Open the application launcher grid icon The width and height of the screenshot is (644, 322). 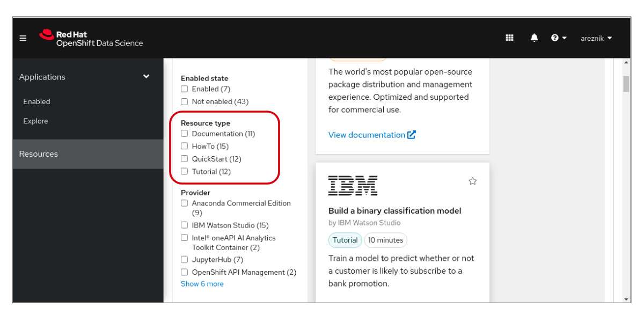pos(510,38)
